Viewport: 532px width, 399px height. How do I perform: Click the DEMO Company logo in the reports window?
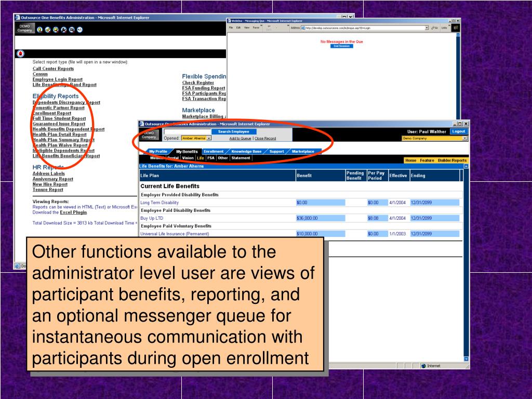pos(25,28)
